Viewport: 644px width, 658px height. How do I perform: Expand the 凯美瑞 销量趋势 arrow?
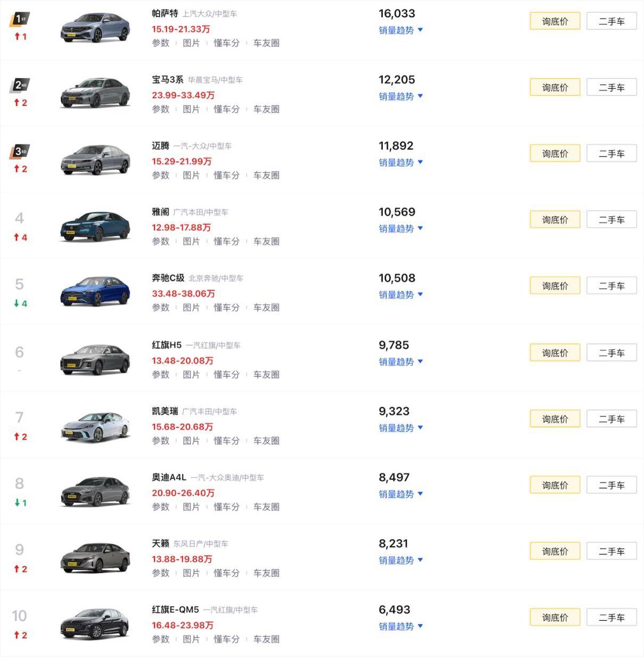[420, 428]
